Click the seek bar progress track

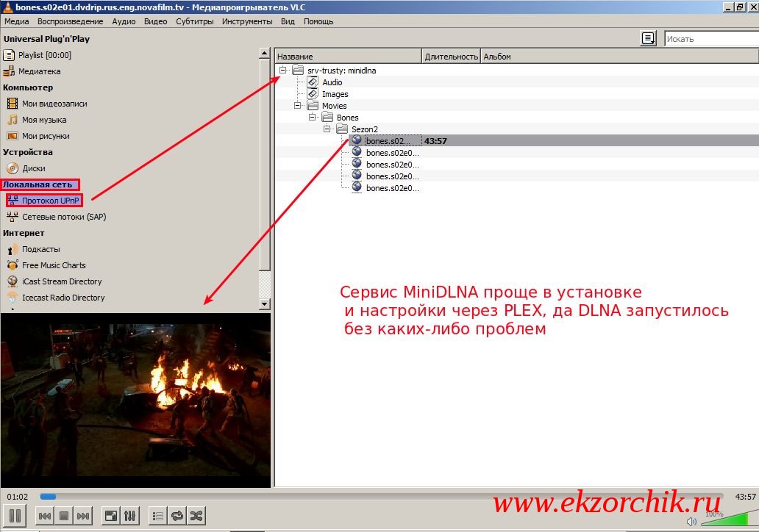[x=382, y=496]
